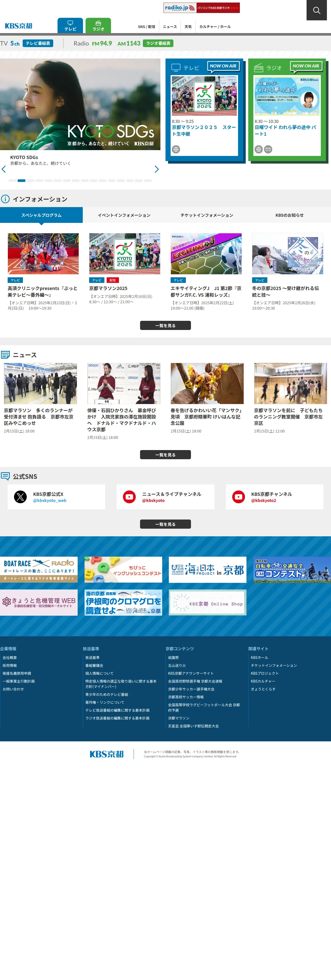The image size is (331, 980).
Task: Select the last carousel indicator bar
Action: coord(148,180)
